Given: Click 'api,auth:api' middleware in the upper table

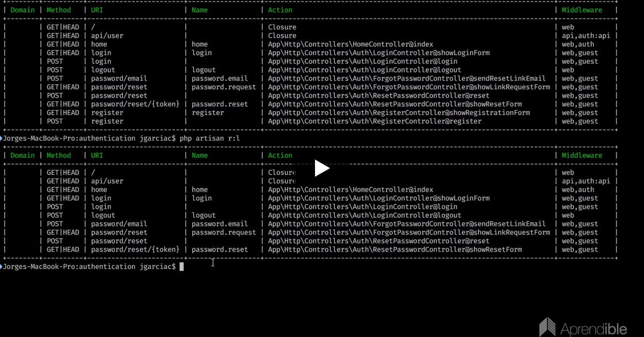Looking at the screenshot, I should (586, 35).
